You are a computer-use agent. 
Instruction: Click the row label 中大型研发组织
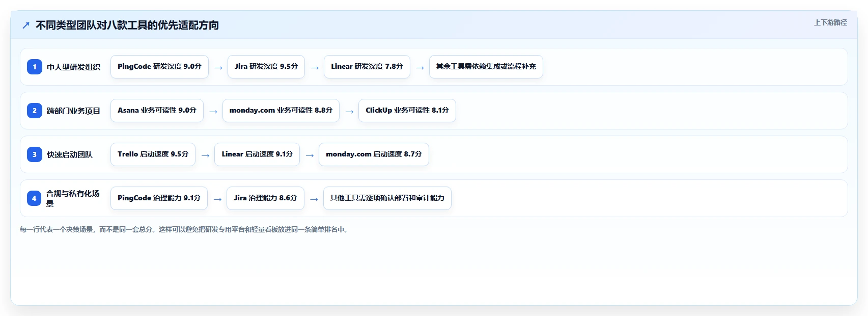(x=73, y=67)
